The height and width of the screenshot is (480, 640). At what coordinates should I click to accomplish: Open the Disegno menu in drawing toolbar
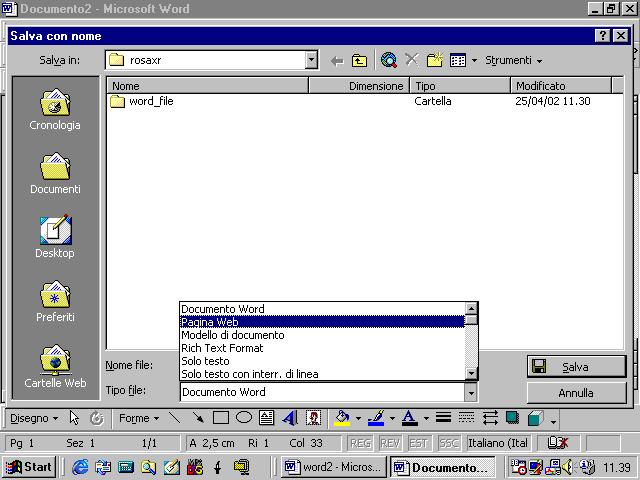point(34,418)
